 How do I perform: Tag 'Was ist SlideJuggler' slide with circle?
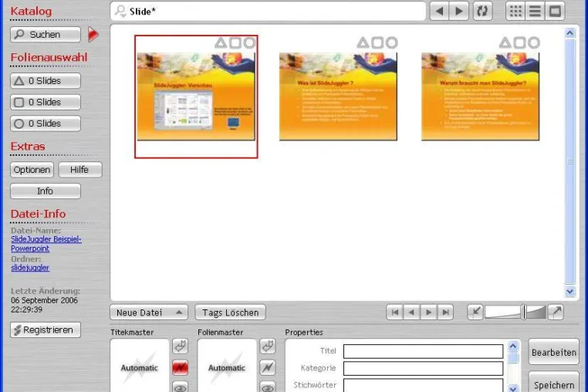391,42
